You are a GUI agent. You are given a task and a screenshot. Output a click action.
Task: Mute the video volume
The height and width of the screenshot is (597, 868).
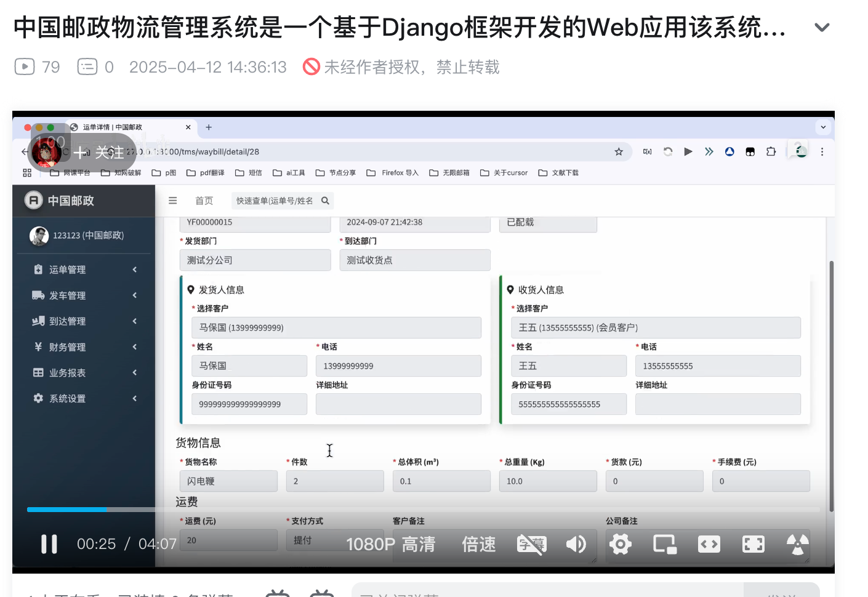tap(576, 544)
